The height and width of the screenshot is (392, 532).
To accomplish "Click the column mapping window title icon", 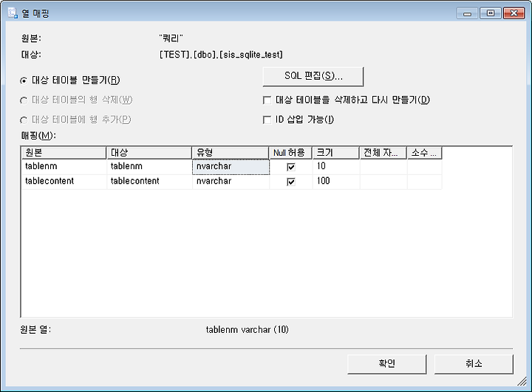I will [13, 13].
